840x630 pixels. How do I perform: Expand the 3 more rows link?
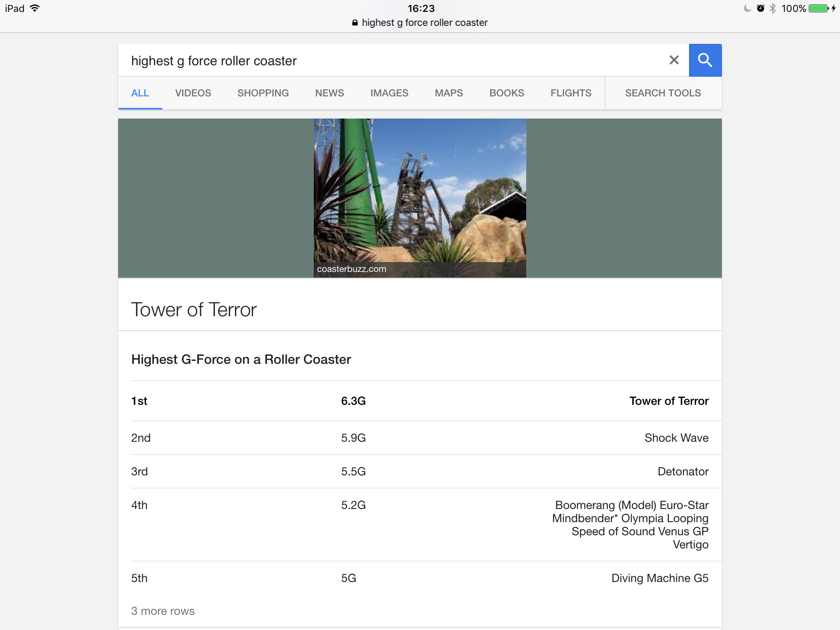[163, 611]
